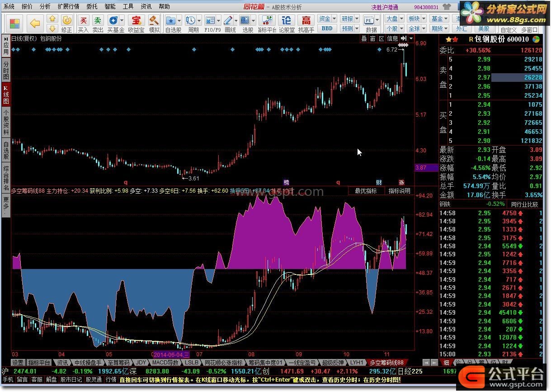Toggle the 叠 overlay button on chart
Image resolution: width=551 pixels, height=392 pixels.
tap(364, 39)
